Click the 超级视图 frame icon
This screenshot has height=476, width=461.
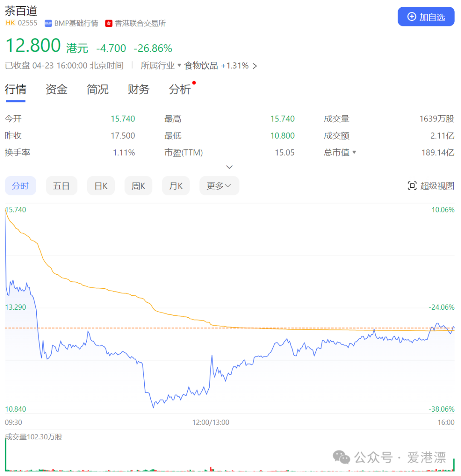coord(412,186)
